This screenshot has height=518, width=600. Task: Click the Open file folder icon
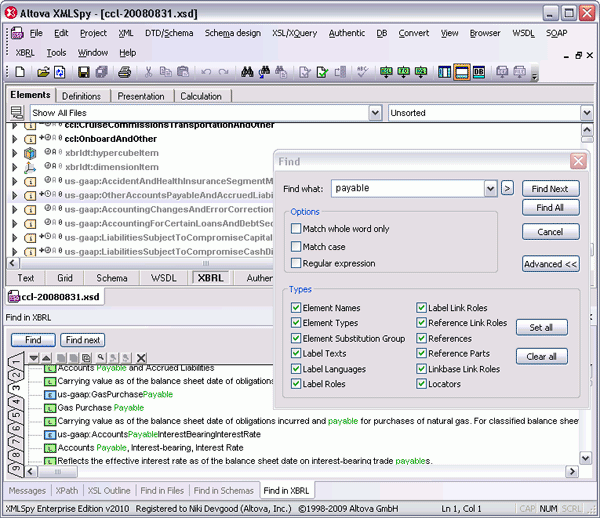43,72
